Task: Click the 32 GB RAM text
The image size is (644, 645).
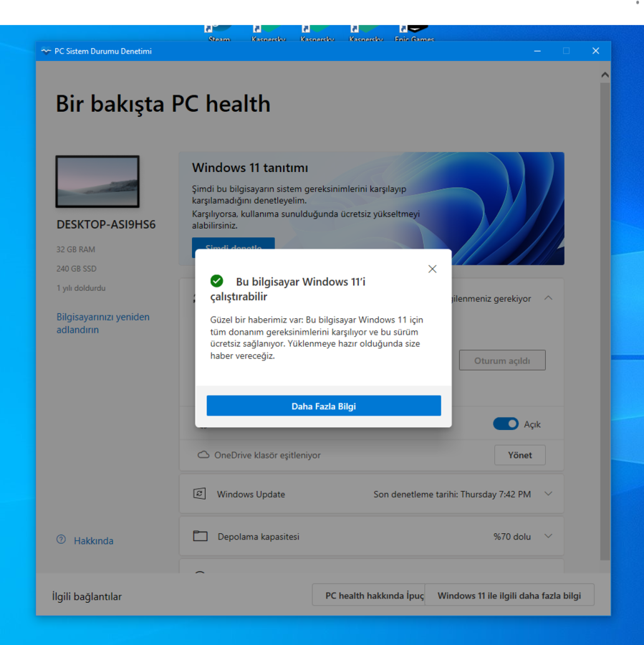Action: [x=76, y=249]
